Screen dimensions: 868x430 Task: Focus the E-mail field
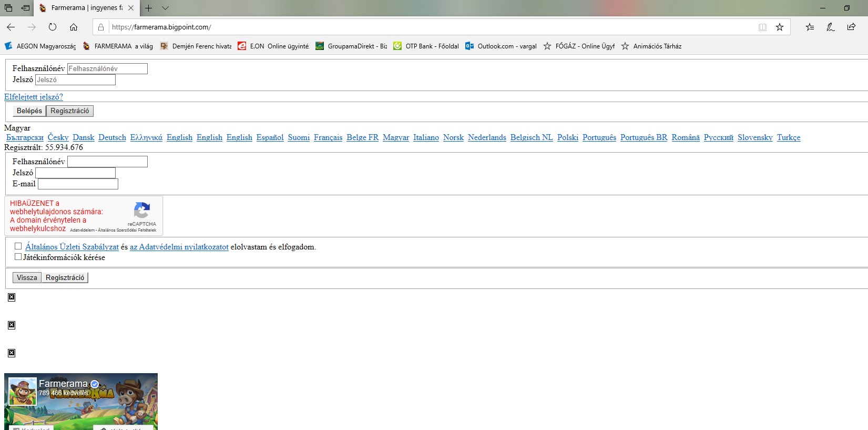click(78, 184)
